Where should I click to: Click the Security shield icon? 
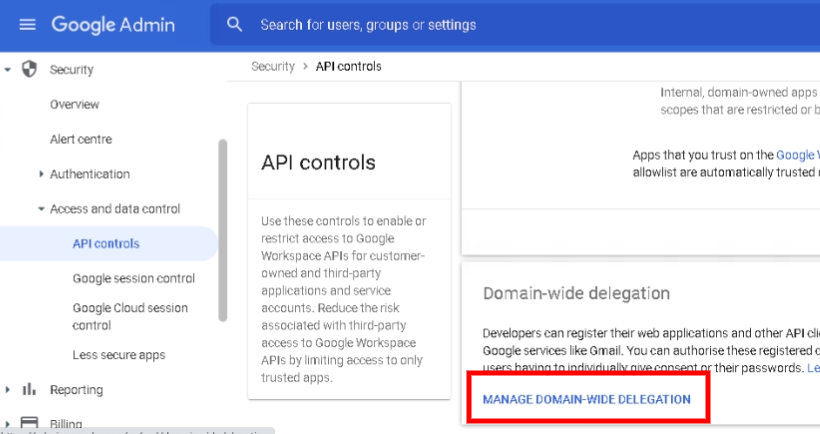click(x=29, y=69)
